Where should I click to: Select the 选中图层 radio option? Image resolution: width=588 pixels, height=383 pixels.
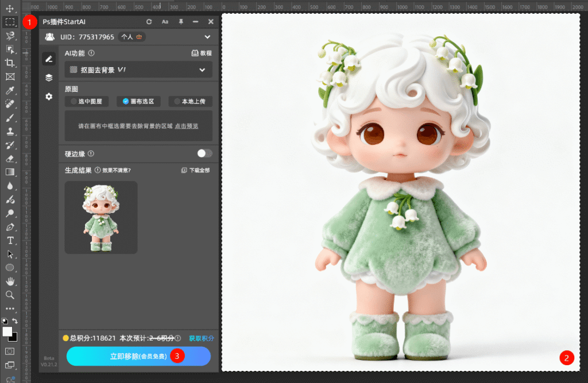tap(86, 102)
